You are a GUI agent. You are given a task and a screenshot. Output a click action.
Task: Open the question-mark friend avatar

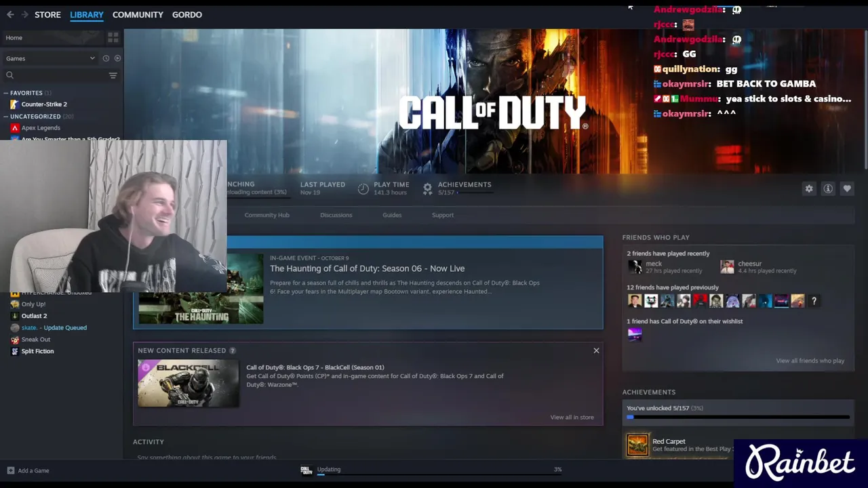pos(814,301)
